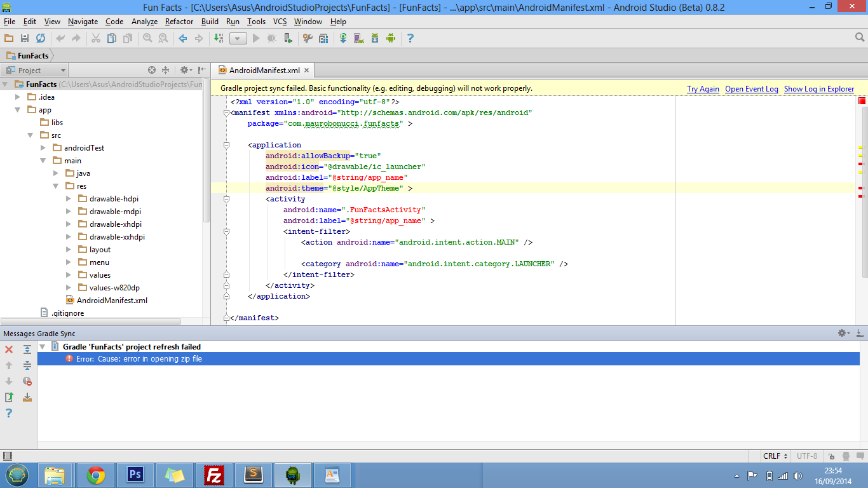Toggle the read-only lock icon in status bar

(831, 456)
